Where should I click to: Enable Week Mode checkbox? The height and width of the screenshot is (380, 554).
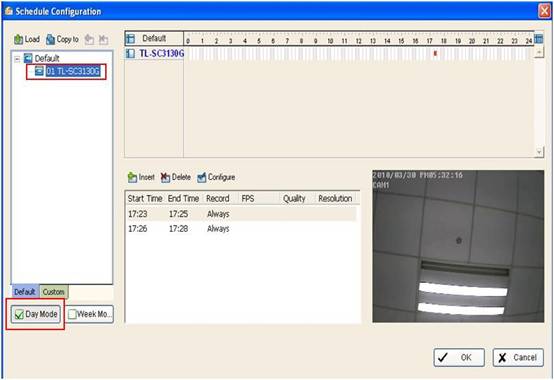[72, 314]
